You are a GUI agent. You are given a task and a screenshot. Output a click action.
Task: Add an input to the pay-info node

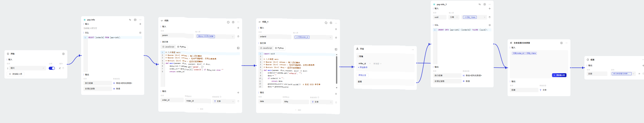[x=140, y=24]
